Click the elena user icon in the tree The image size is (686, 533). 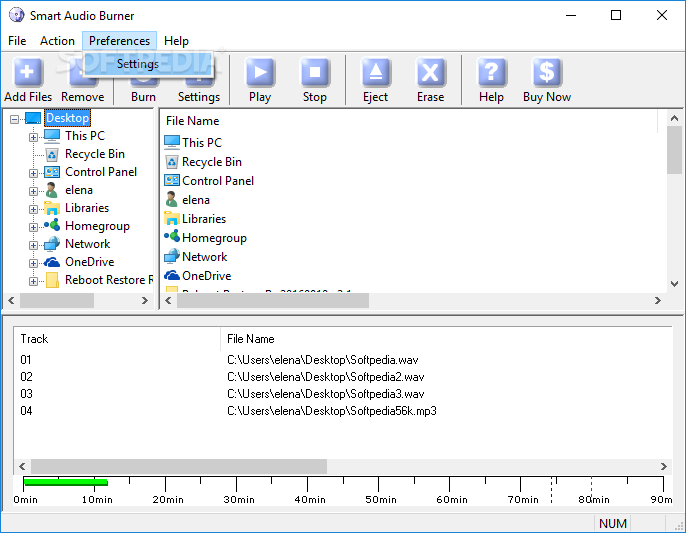[x=52, y=190]
